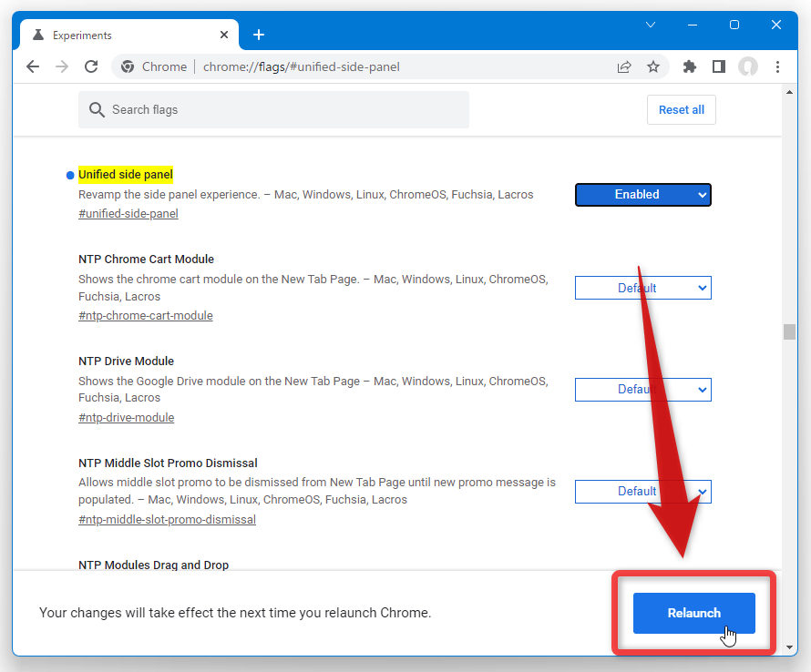Open the Extensions puzzle icon
This screenshot has height=672, width=811.
tap(690, 66)
